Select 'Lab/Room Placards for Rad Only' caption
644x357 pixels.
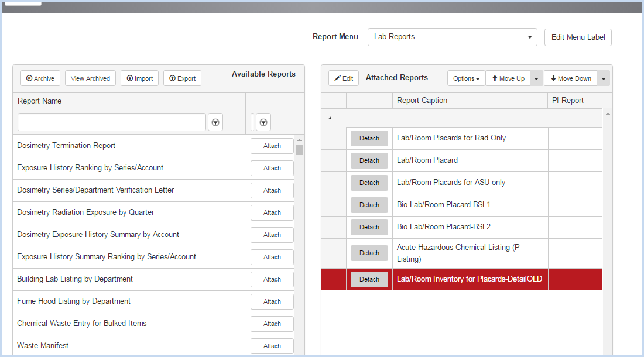click(451, 138)
